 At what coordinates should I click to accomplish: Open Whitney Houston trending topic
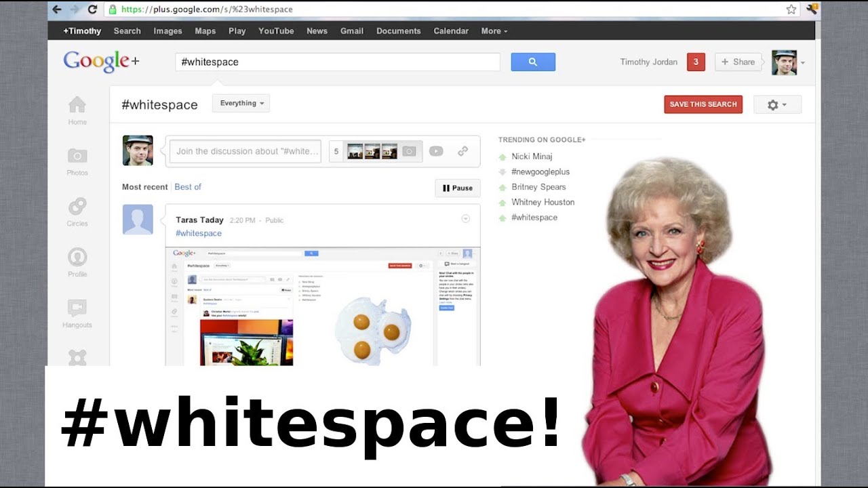tap(543, 202)
